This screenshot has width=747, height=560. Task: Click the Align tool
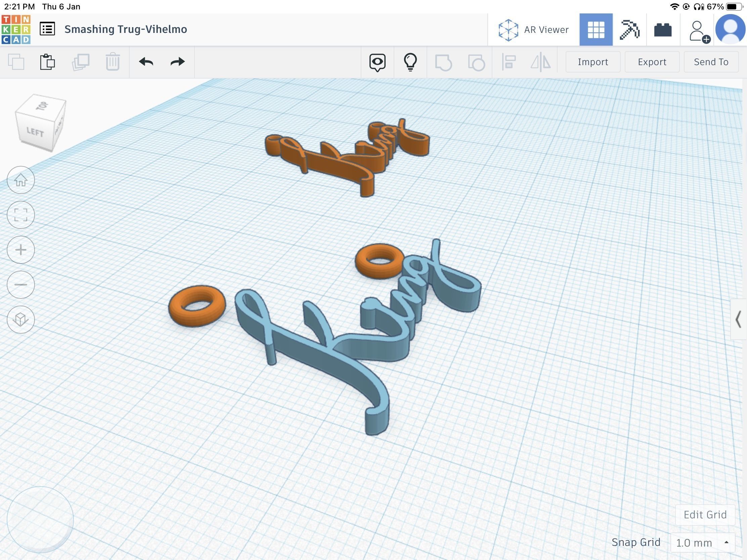tap(509, 62)
